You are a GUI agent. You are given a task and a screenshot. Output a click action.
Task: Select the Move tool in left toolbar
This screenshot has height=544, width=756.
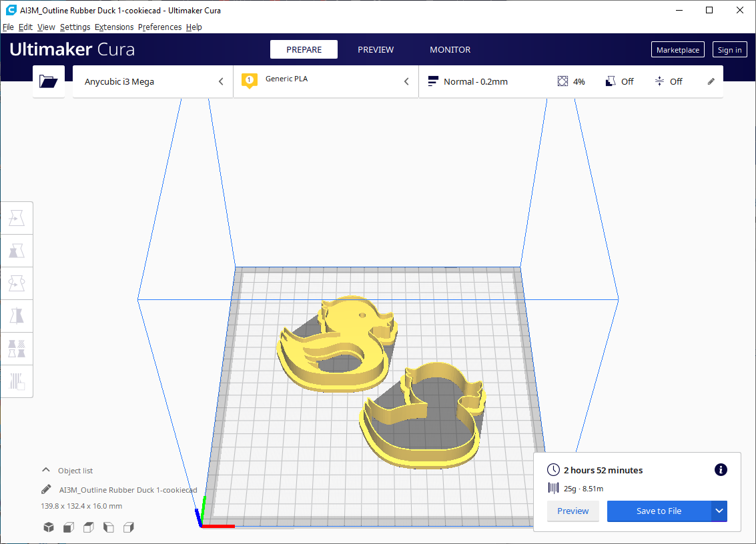[17, 218]
